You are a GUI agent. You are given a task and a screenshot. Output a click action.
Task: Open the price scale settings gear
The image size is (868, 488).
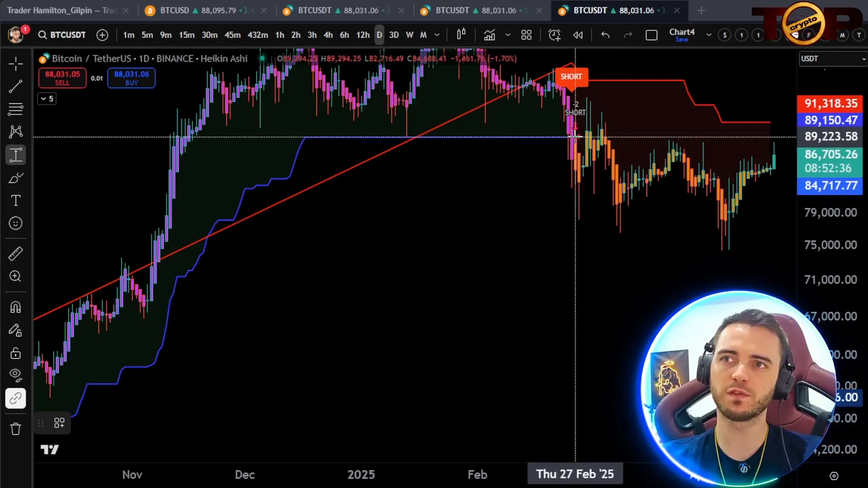[834, 476]
